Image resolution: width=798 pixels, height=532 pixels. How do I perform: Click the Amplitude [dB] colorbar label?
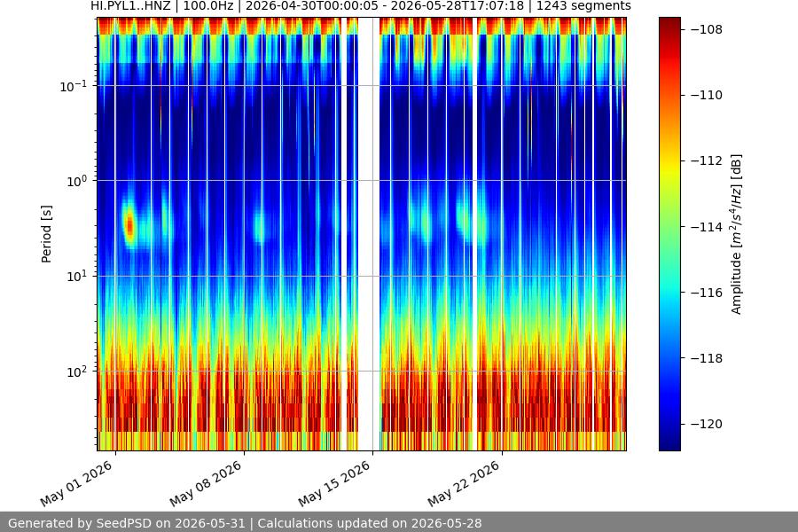737,234
